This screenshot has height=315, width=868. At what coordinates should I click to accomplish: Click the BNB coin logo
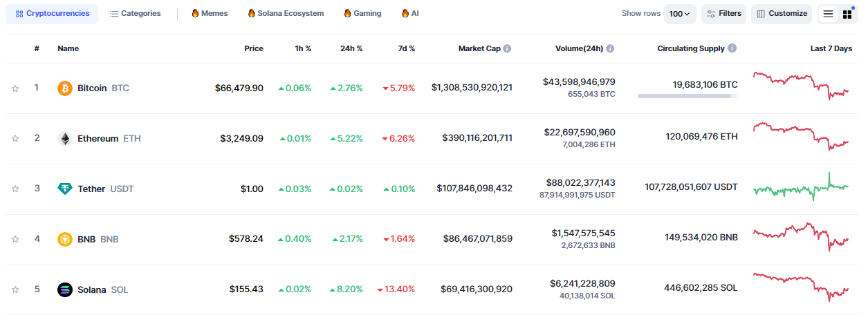[65, 239]
